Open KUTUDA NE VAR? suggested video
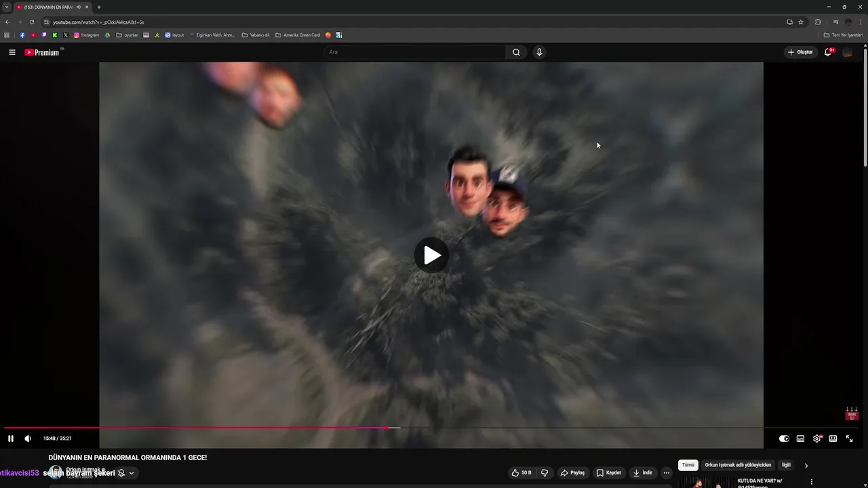 pos(759,483)
